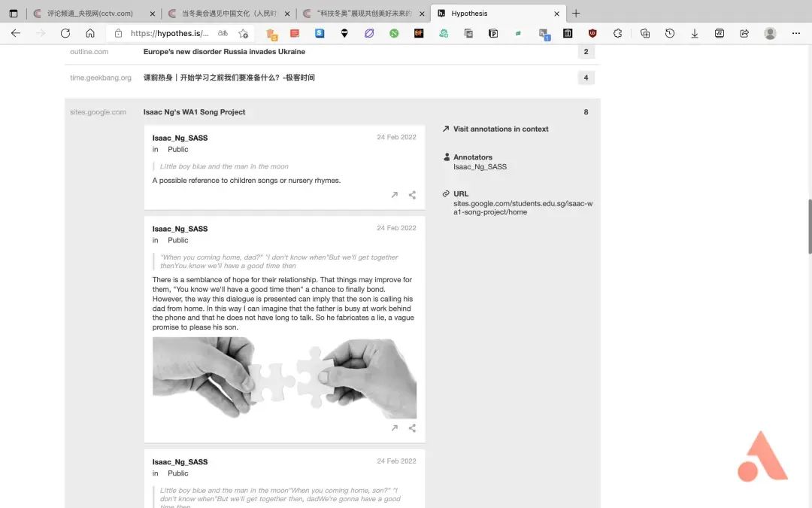Click the outline.com domain label
The width and height of the screenshot is (812, 508).
point(89,52)
